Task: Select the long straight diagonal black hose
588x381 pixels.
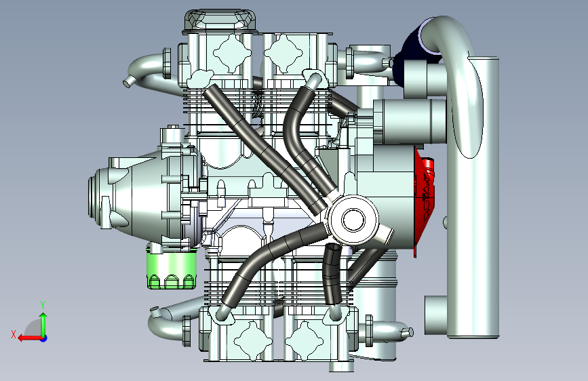Action: [266, 150]
